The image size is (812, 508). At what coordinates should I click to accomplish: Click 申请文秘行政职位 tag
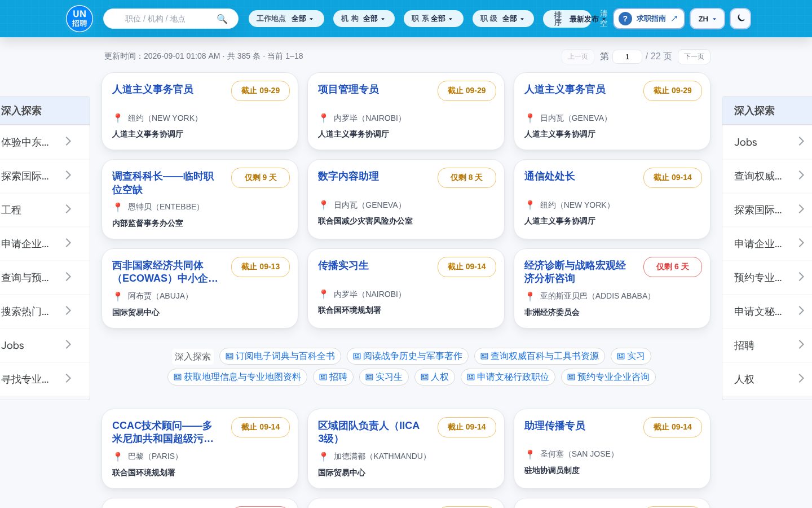click(508, 377)
